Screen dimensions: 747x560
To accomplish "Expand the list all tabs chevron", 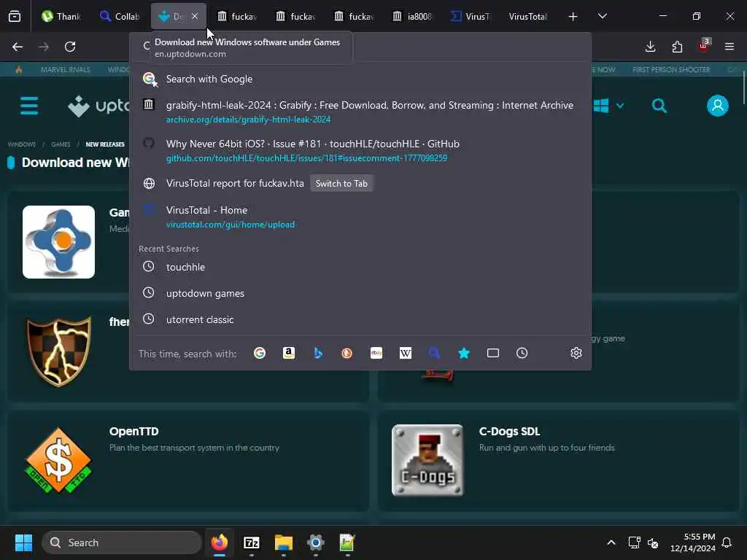I will point(602,17).
